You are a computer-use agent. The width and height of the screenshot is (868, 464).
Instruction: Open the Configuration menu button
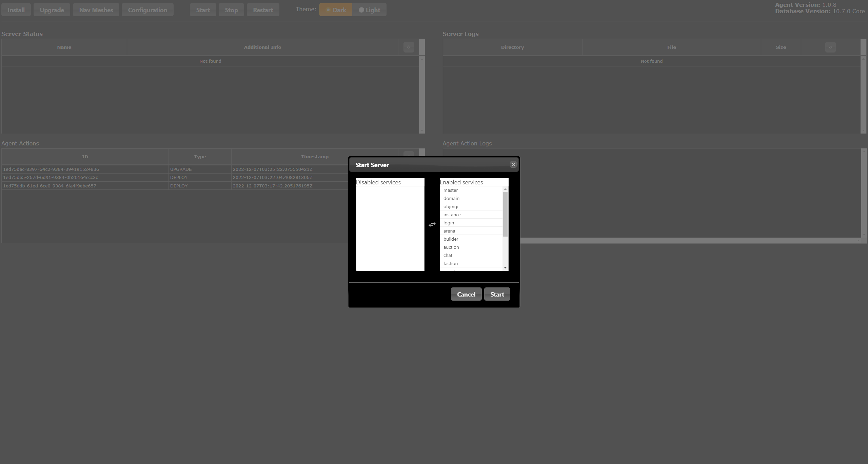coord(147,10)
